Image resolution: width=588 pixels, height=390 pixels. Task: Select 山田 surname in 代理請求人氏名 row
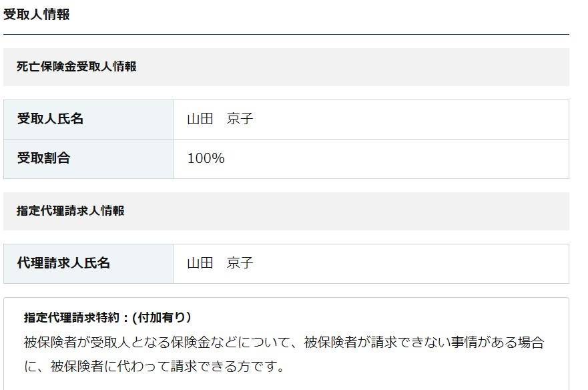200,262
